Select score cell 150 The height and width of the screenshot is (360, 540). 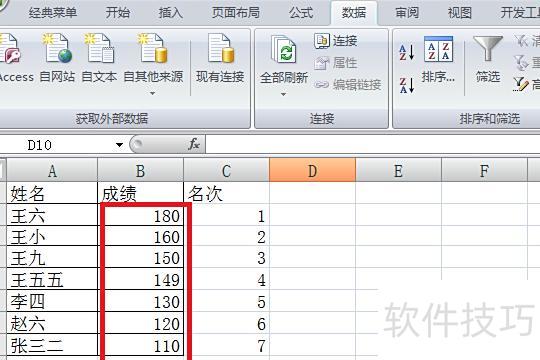[141, 257]
